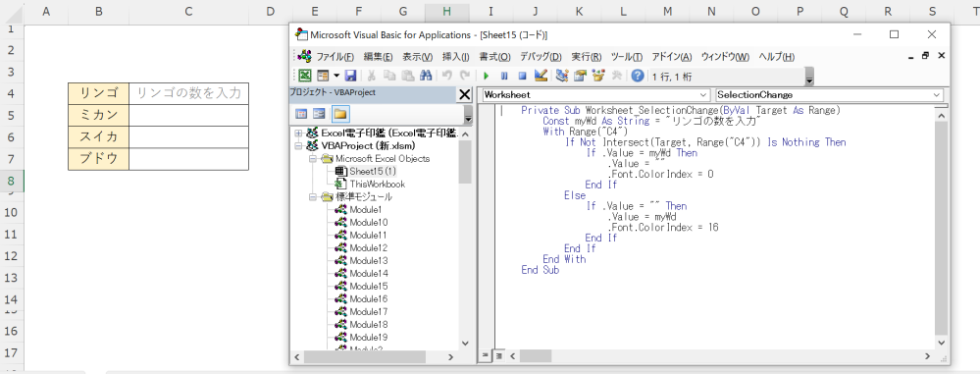Open the insert object dropdown arrow
The image size is (980, 374).
336,76
